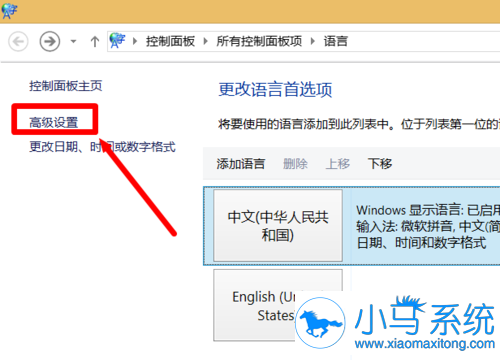Expand the chevron before 控制面板
The height and width of the screenshot is (360, 500).
pyautogui.click(x=135, y=41)
